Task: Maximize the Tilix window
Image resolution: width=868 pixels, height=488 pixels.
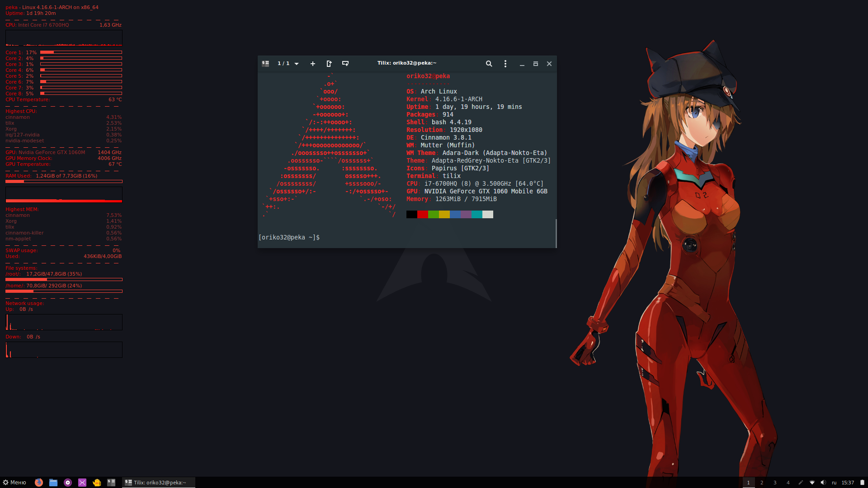Action: tap(536, 64)
